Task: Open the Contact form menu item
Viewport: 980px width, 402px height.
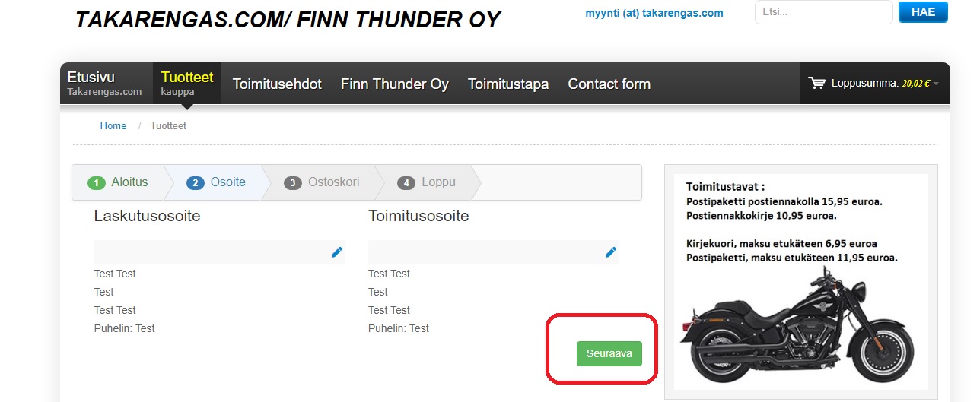Action: pos(609,84)
